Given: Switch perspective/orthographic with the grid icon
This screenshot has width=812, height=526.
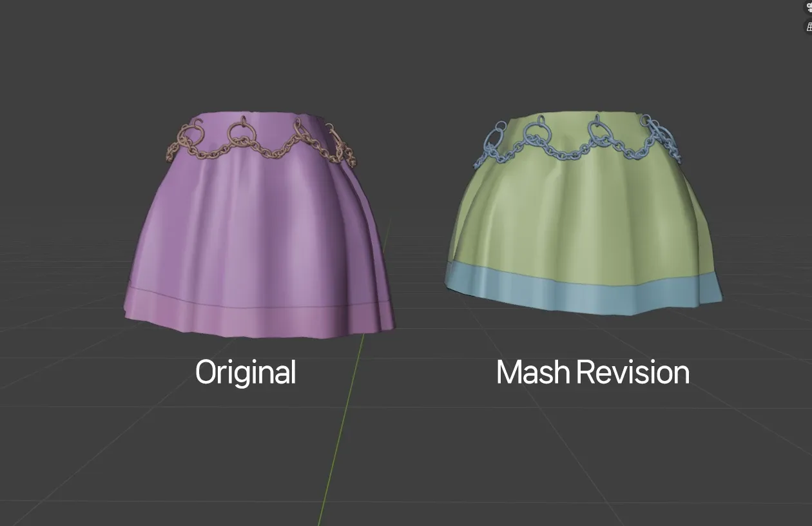Looking at the screenshot, I should pyautogui.click(x=809, y=26).
